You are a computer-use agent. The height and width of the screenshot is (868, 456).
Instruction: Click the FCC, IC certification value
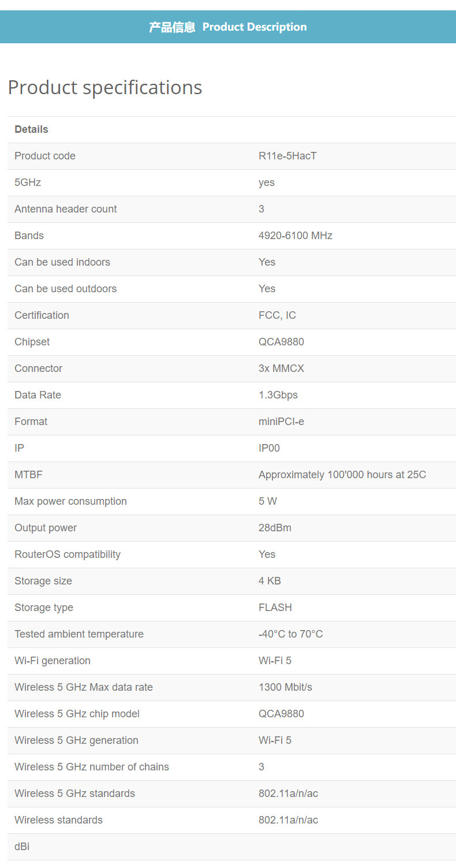[277, 315]
